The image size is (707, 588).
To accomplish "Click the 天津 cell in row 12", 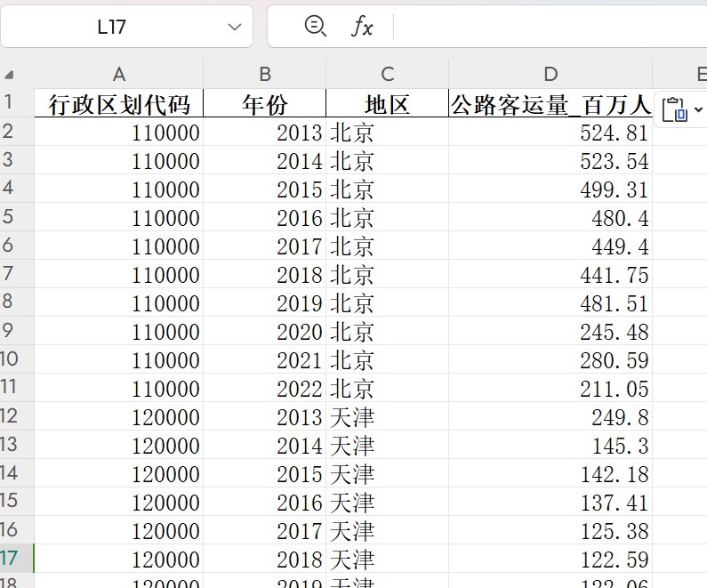I will [x=388, y=416].
